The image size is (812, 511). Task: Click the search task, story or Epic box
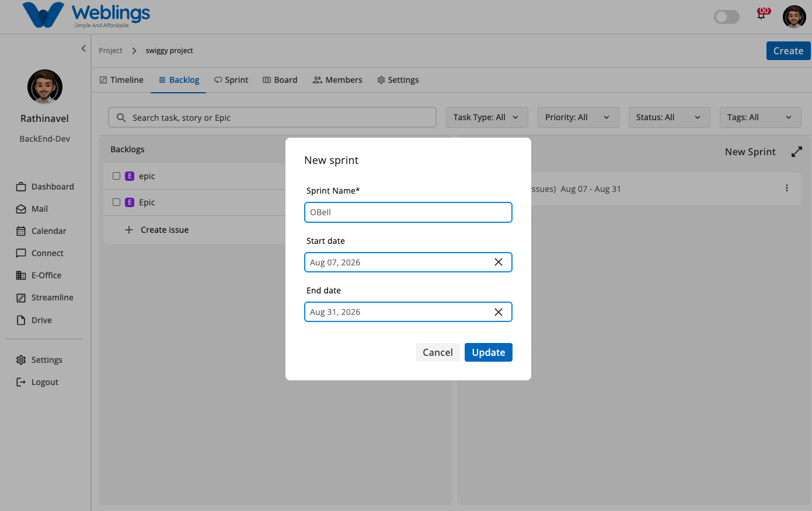[x=272, y=117]
